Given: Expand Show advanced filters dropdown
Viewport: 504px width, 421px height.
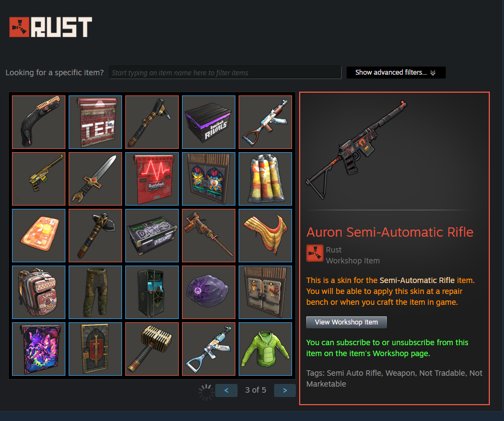Looking at the screenshot, I should click(x=396, y=73).
